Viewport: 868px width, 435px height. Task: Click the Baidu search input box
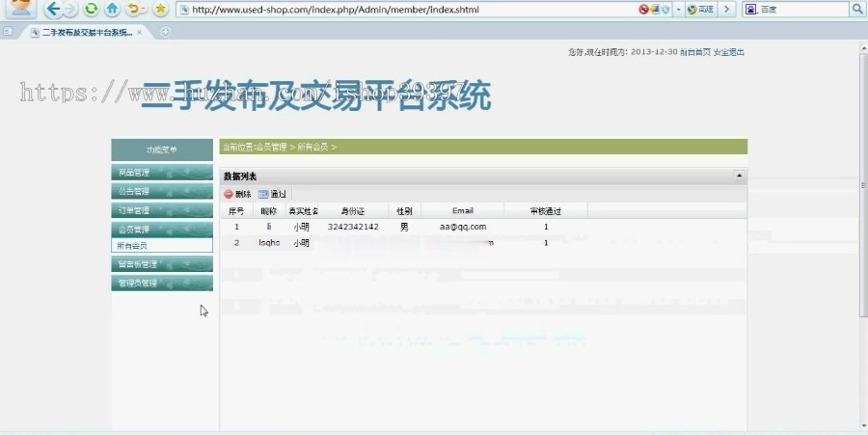(x=802, y=10)
